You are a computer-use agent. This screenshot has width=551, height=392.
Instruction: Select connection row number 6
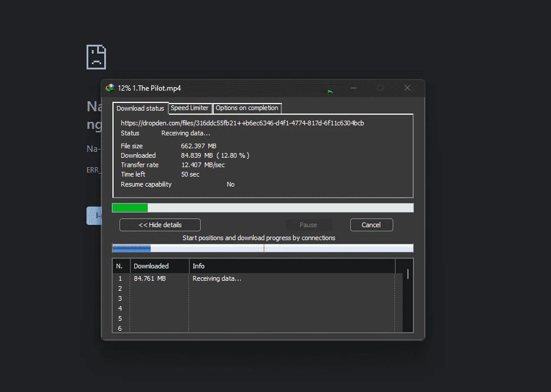coord(258,328)
